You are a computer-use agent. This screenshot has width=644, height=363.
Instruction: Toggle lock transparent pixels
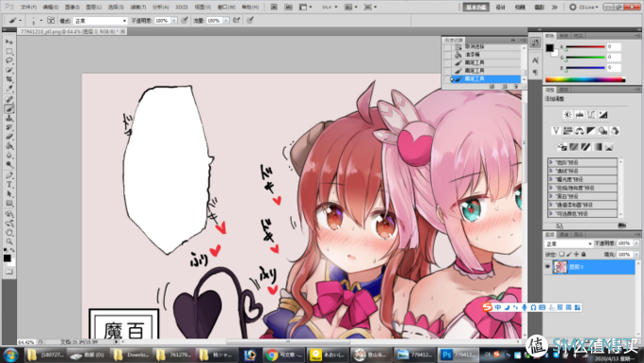(x=562, y=254)
